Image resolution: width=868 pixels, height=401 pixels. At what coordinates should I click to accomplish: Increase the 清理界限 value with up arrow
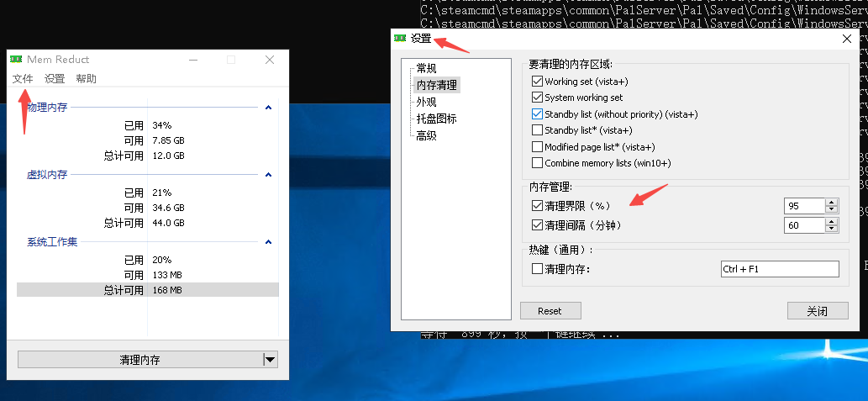point(832,202)
